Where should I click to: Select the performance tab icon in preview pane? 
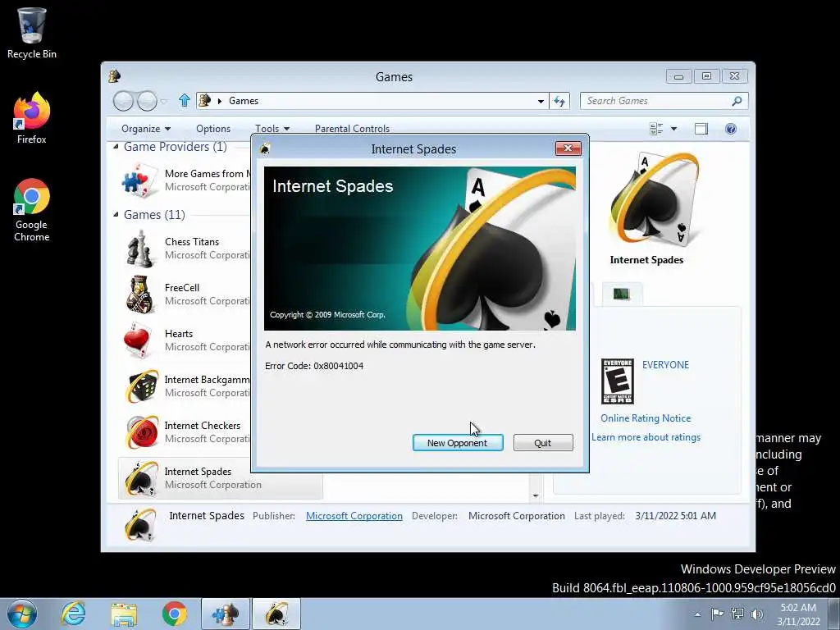(622, 294)
